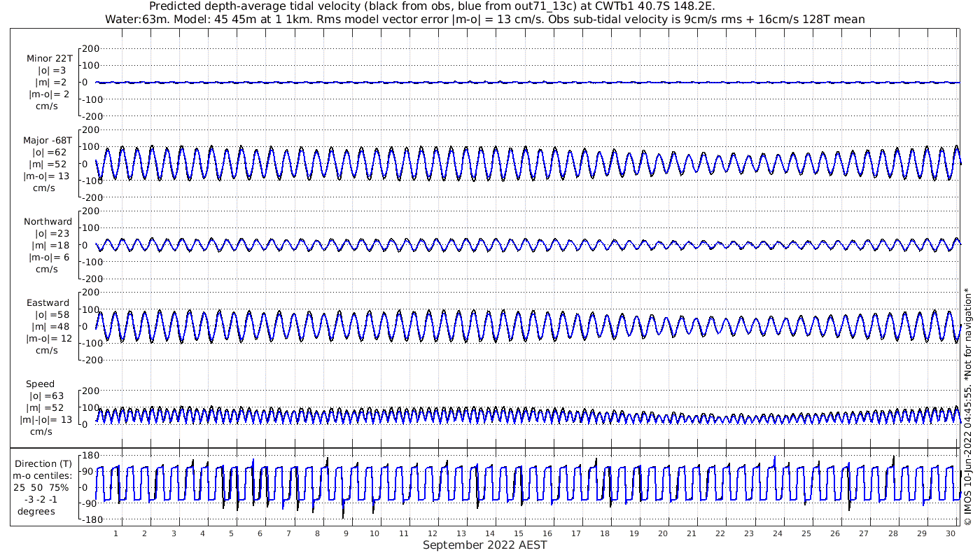Click '|m| =52' under Major -68T
The height and width of the screenshot is (560, 980).
49,164
